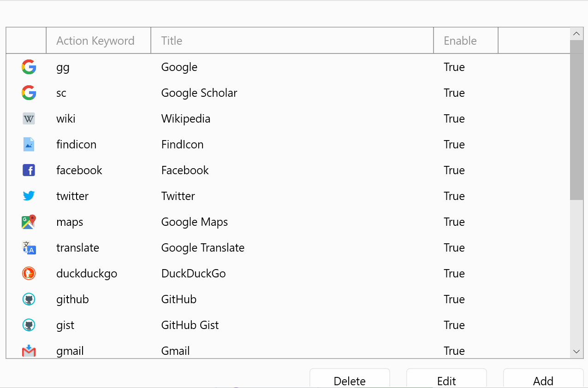Select the Twitter bird icon

(x=29, y=196)
